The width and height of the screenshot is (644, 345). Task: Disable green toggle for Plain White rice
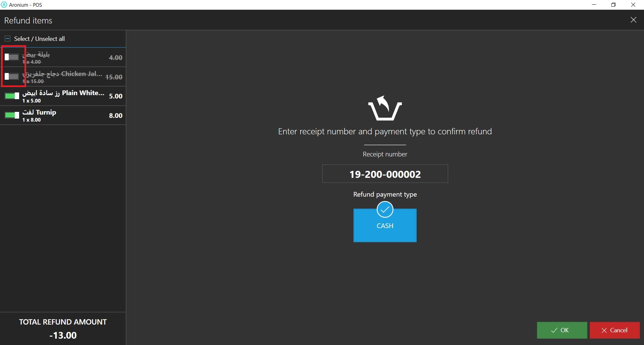point(12,96)
